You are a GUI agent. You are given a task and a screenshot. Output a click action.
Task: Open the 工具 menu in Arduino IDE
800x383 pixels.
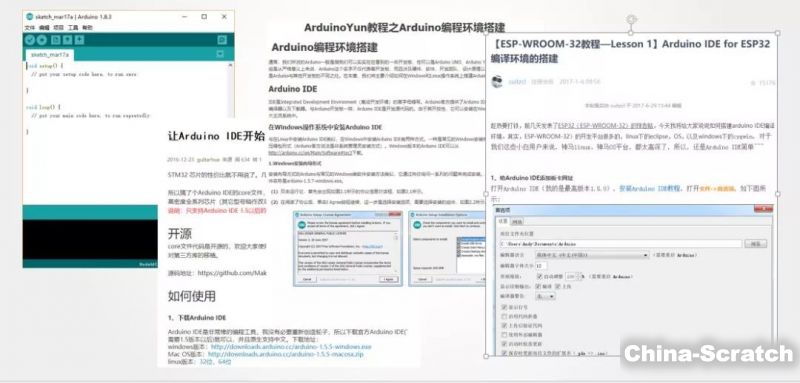(73, 28)
